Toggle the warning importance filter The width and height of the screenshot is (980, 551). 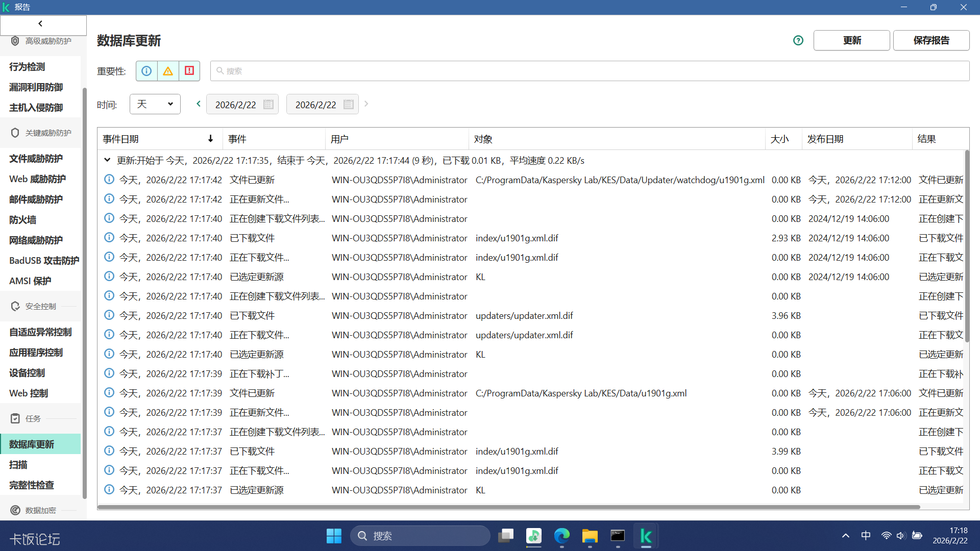(x=168, y=71)
